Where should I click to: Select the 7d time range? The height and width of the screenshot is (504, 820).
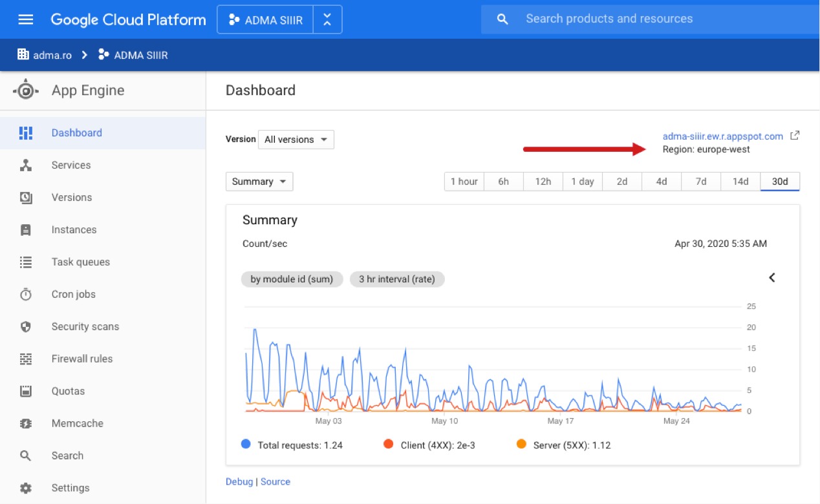click(x=701, y=182)
